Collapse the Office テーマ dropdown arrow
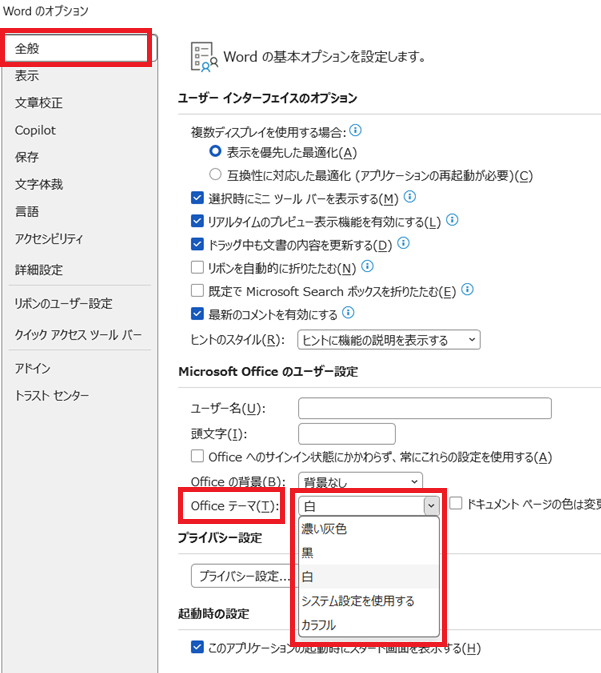Screen dimensions: 601x673 431,506
